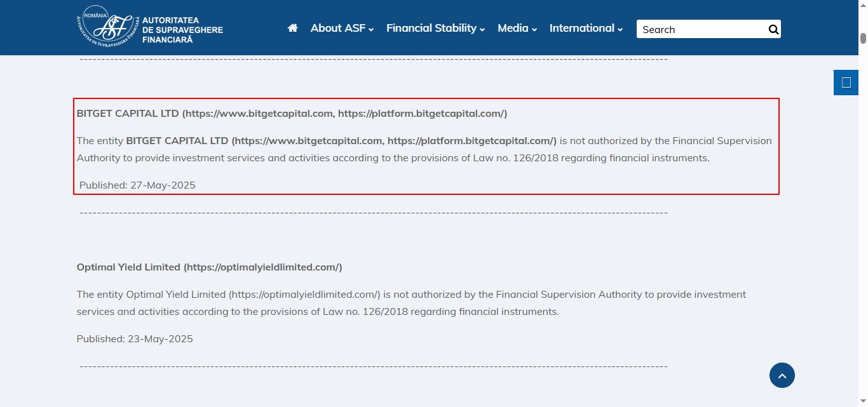Viewport: 868px width, 407px height.
Task: Select the Media menu item
Action: pyautogui.click(x=513, y=28)
